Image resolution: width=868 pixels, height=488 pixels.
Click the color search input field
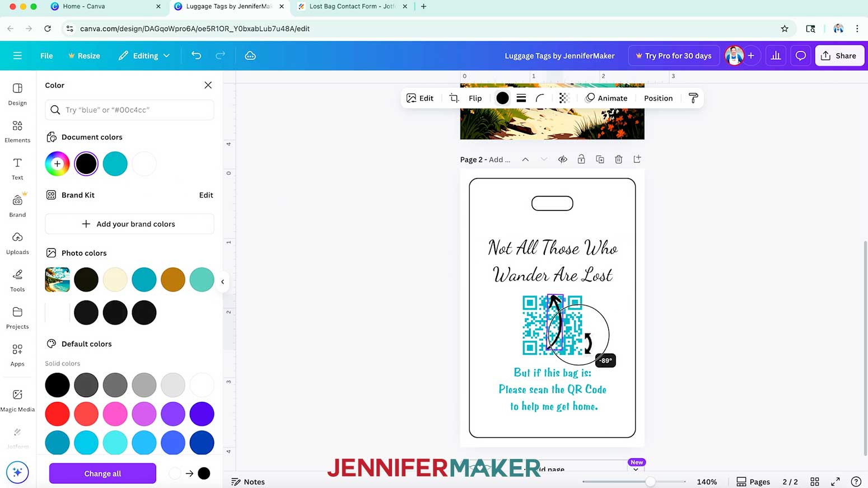129,110
